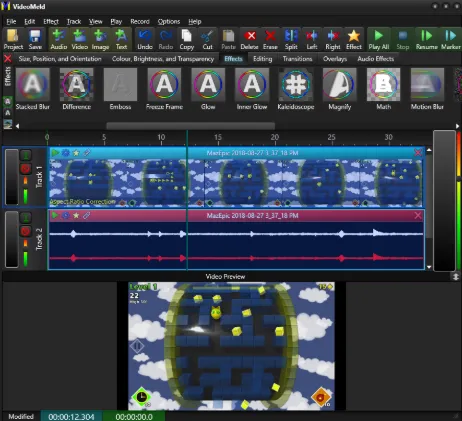
Task: Add an Audio file via toolbar
Action: [59, 40]
